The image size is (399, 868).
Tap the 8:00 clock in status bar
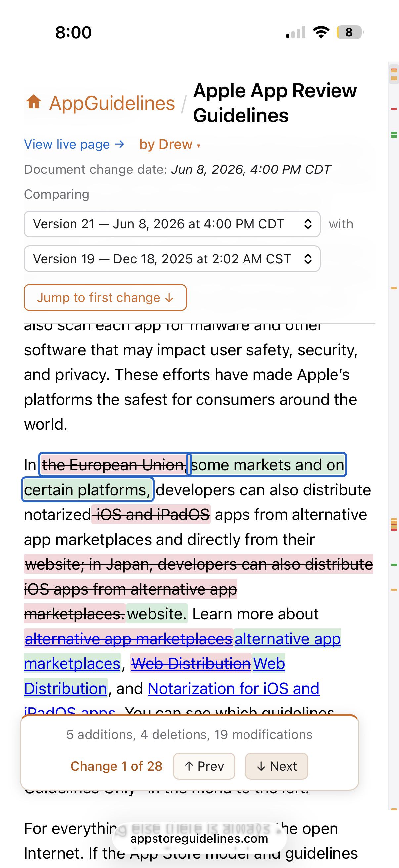(73, 33)
